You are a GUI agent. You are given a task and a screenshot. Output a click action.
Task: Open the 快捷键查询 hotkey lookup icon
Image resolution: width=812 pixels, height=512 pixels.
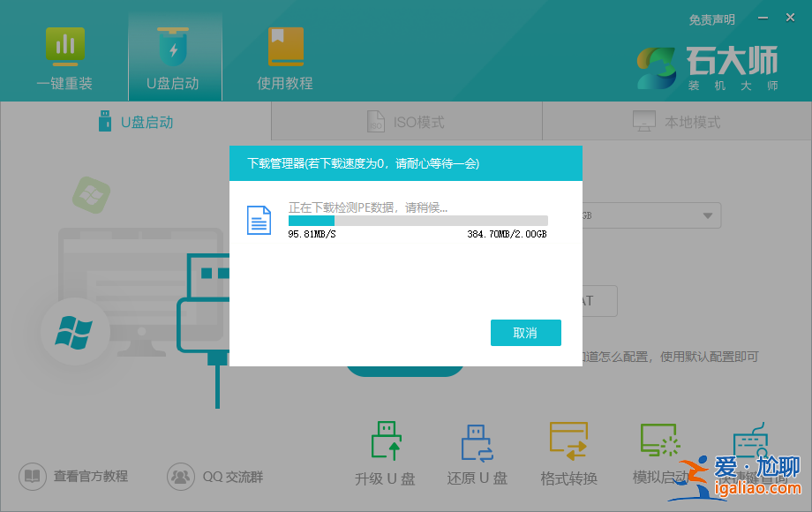click(x=749, y=442)
